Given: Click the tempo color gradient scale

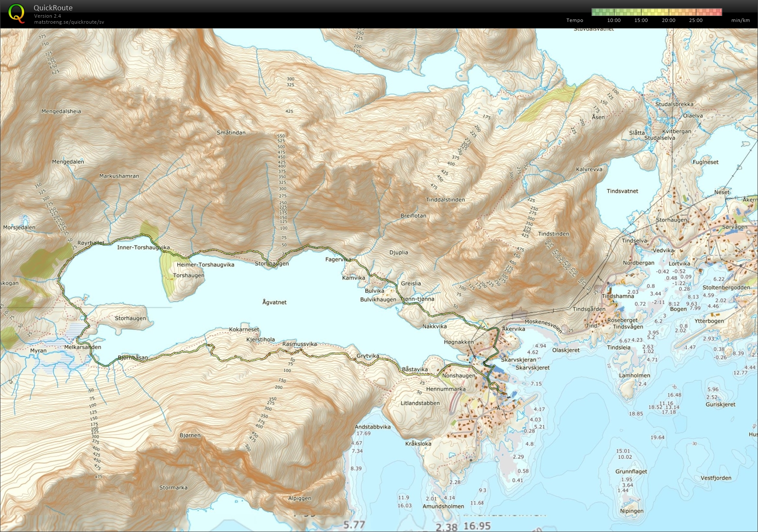Looking at the screenshot, I should [657, 12].
